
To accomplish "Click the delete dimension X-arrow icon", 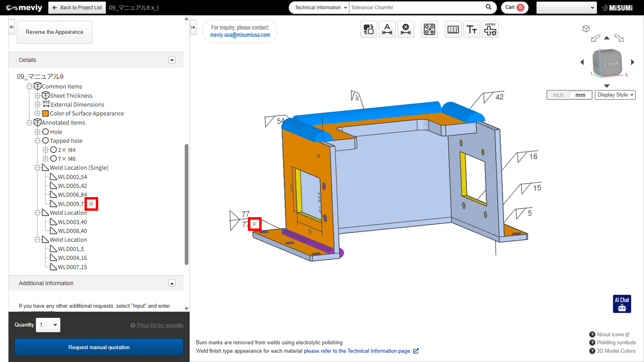I will pos(406,29).
